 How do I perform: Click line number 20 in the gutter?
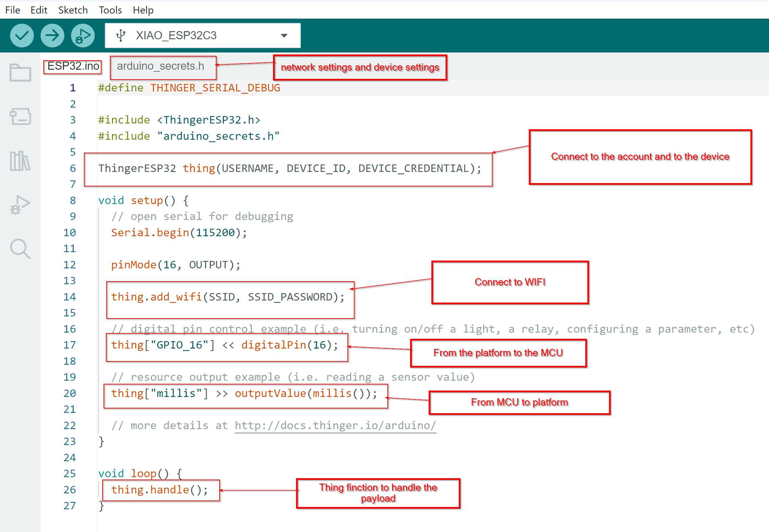[70, 393]
